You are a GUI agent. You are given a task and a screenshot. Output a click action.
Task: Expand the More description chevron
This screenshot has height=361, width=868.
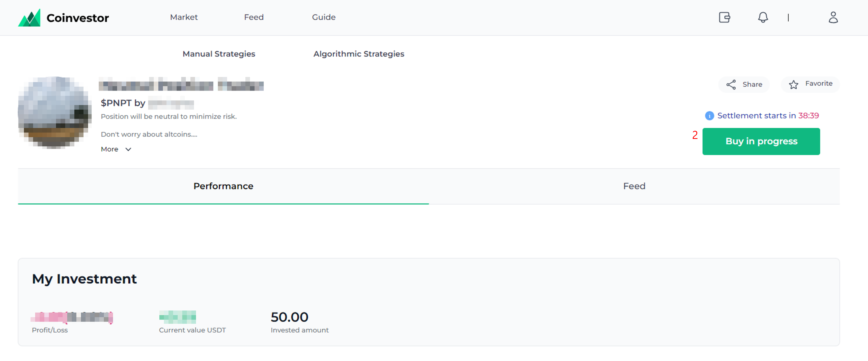tap(128, 149)
